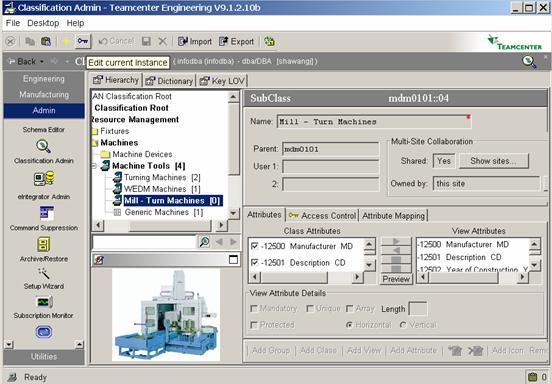Open the Desktop menu
This screenshot has height=384, width=552.
[x=43, y=23]
